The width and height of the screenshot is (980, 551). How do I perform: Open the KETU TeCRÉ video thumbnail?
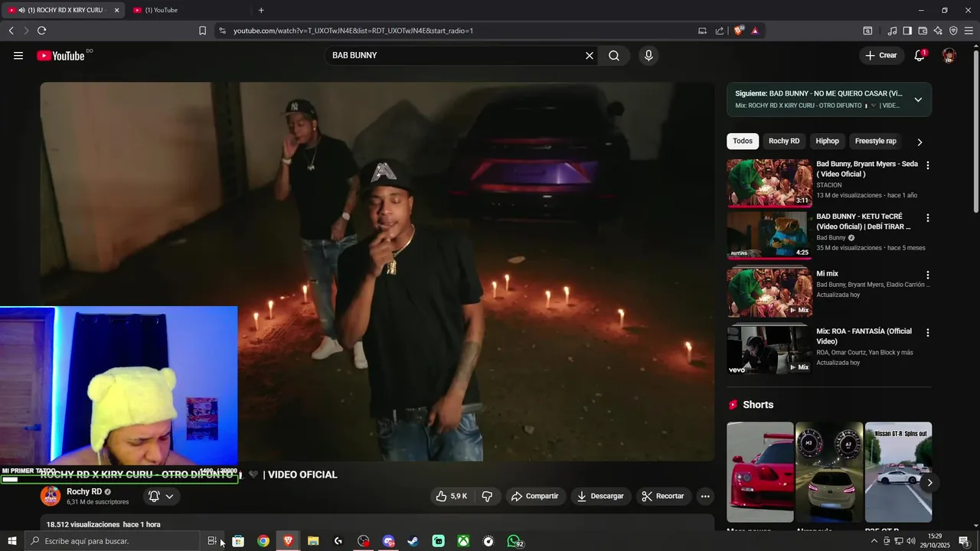(769, 236)
